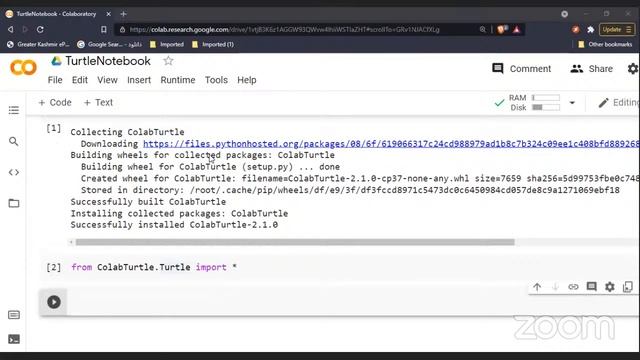Open the Files folder sidebar icon
Screen dimensions: 640x360
click(x=13, y=203)
